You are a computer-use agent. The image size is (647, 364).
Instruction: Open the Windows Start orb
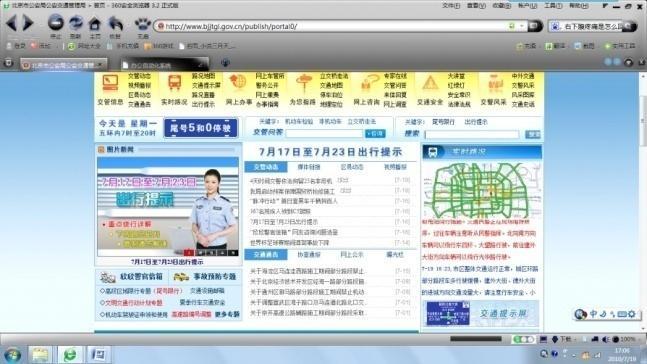point(12,355)
